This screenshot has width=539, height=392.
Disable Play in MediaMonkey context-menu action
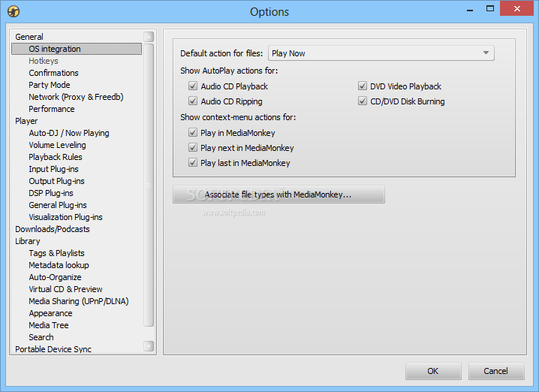pos(193,133)
